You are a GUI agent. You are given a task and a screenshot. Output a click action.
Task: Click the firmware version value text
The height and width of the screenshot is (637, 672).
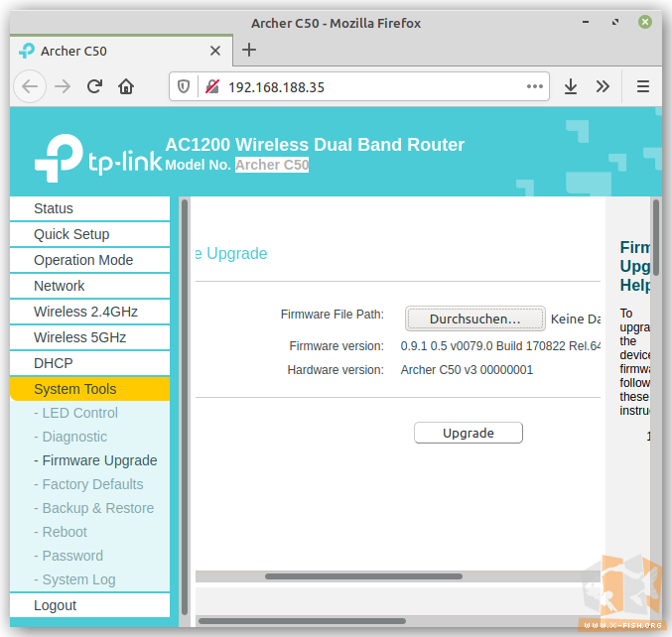[x=500, y=346]
